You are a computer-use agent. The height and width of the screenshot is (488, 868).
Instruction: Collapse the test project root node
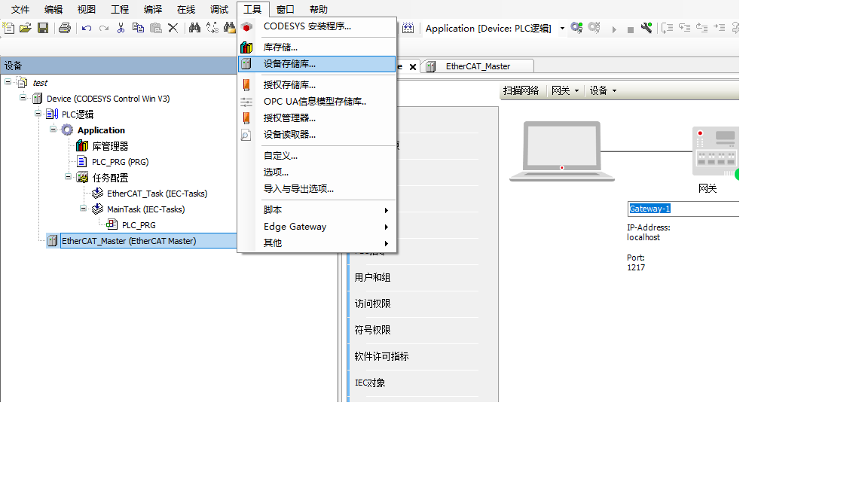click(x=8, y=82)
